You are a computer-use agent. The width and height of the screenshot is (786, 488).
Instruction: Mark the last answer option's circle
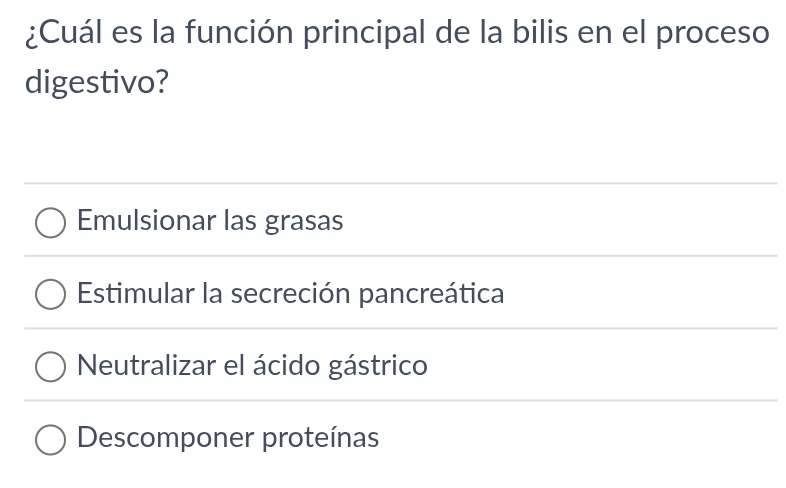[51, 439]
